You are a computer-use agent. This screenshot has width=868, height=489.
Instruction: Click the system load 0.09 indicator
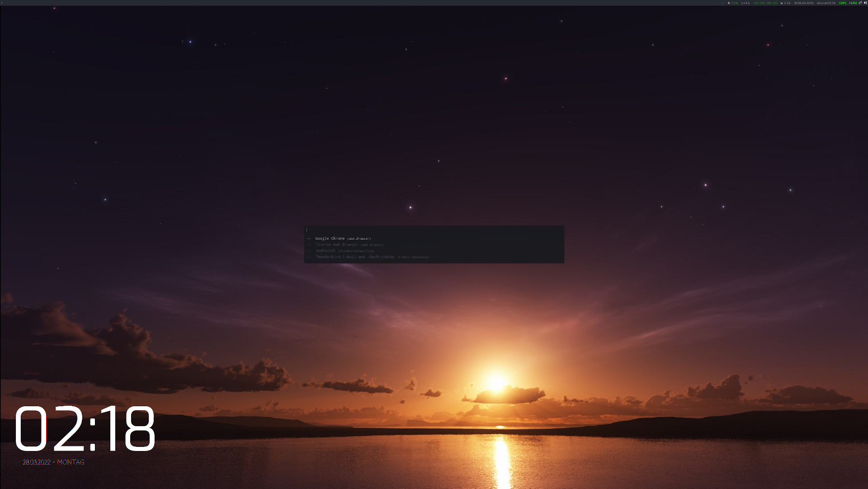[x=786, y=3]
